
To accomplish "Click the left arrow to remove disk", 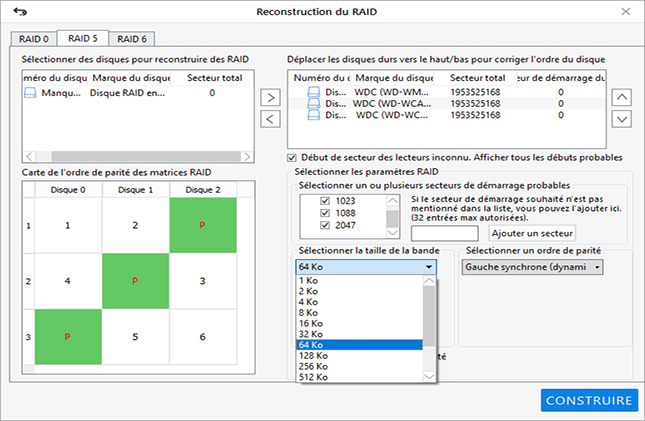I will pyautogui.click(x=270, y=120).
